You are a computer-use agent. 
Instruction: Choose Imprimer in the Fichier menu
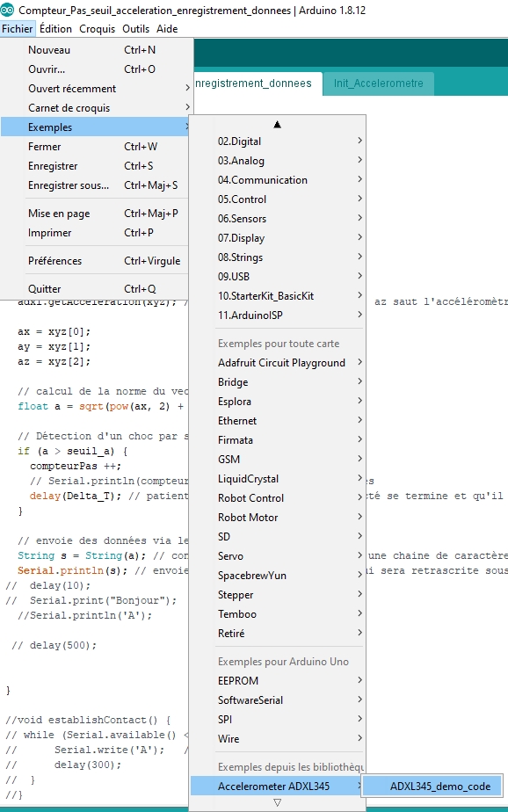[97, 233]
